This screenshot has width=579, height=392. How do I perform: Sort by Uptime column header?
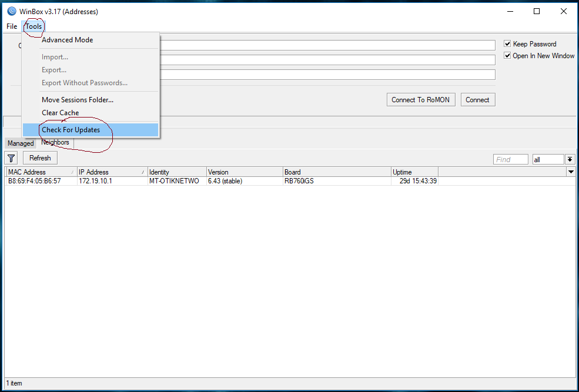click(414, 172)
